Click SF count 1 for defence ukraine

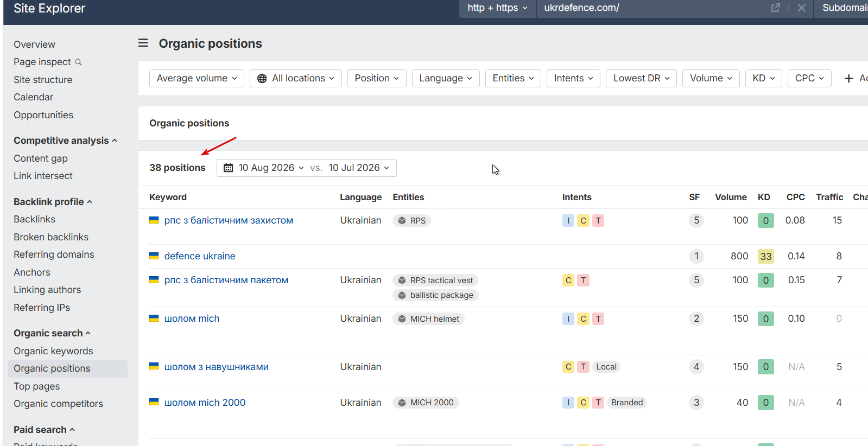[x=696, y=256]
